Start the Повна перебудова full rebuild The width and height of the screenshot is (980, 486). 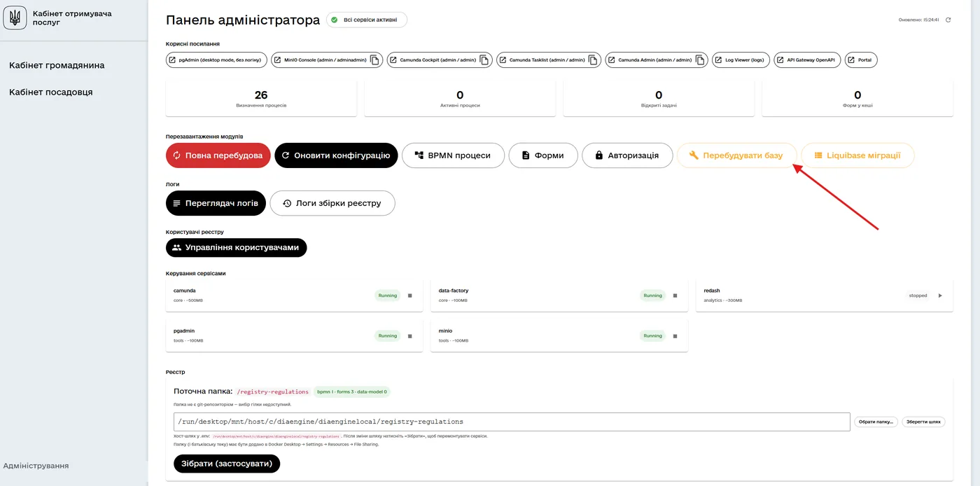tap(218, 155)
